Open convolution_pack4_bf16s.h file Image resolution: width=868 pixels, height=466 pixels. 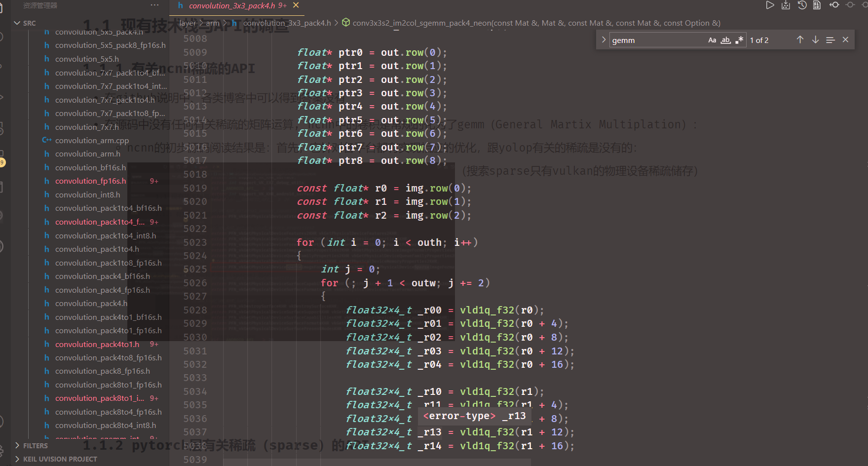(103, 276)
